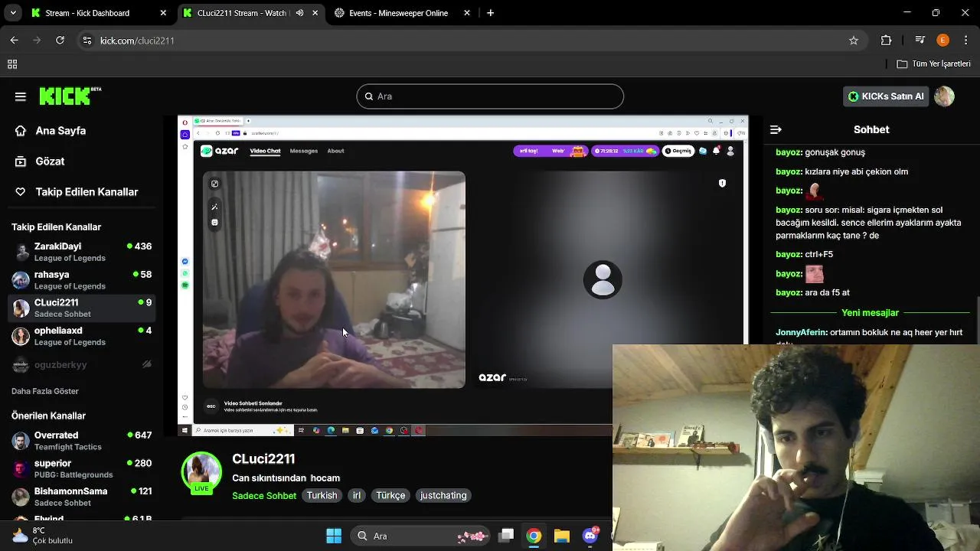The image size is (980, 551).
Task: Collapse the Sohbet chat panel
Action: tap(776, 130)
